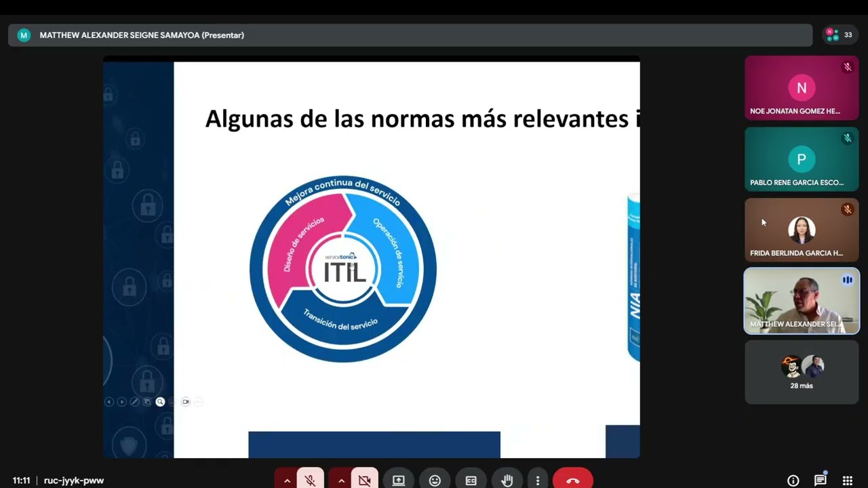The width and height of the screenshot is (868, 488).
Task: Open more options three-dot menu
Action: [x=538, y=481]
